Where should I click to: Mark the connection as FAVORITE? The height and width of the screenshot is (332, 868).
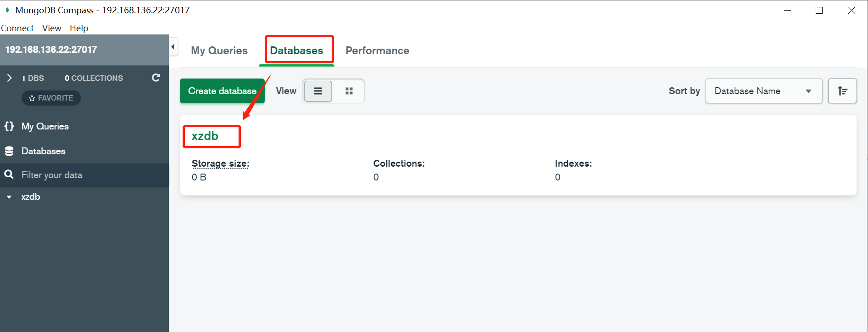pos(51,98)
